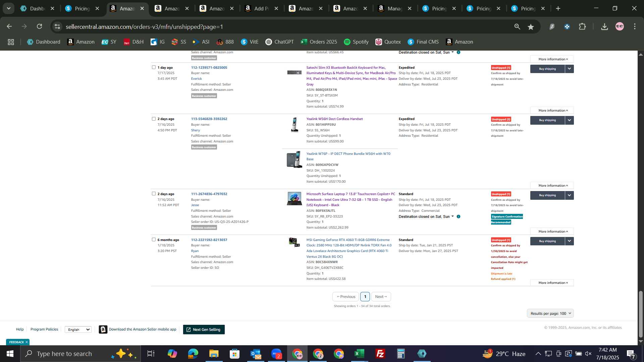
Task: Open the Calculator from the taskbar
Action: click(401, 354)
